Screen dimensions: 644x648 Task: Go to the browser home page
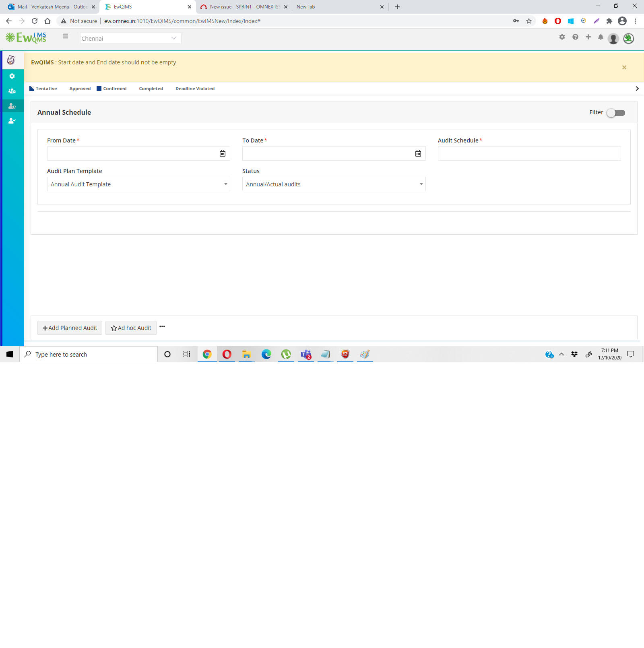coord(47,21)
